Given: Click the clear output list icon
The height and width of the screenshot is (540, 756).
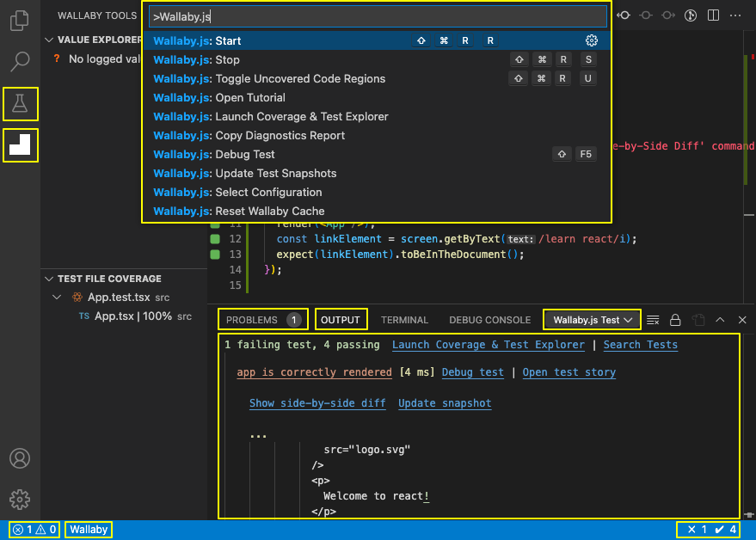Looking at the screenshot, I should 653,320.
